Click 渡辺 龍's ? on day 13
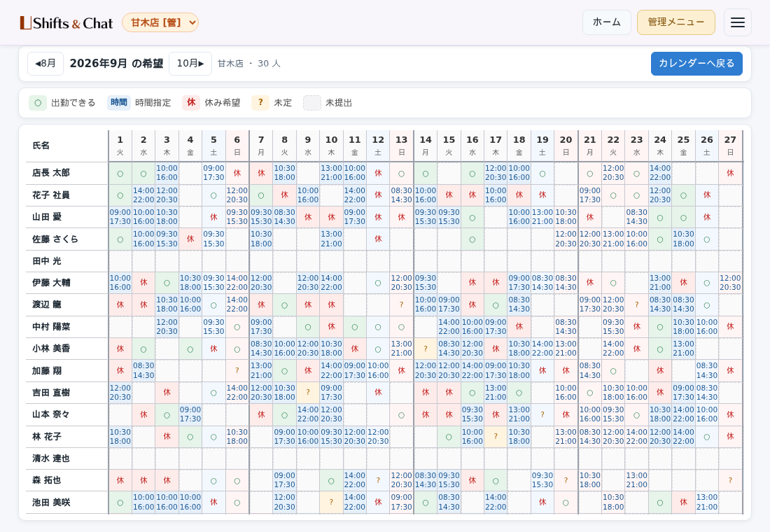The height and width of the screenshot is (532, 770). (401, 305)
